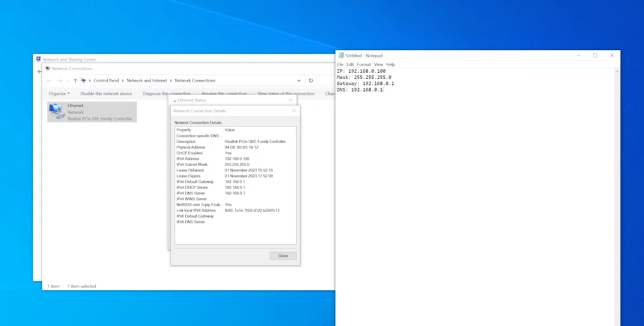Open Notepad Edit menu
This screenshot has height=326, width=644.
tap(350, 65)
